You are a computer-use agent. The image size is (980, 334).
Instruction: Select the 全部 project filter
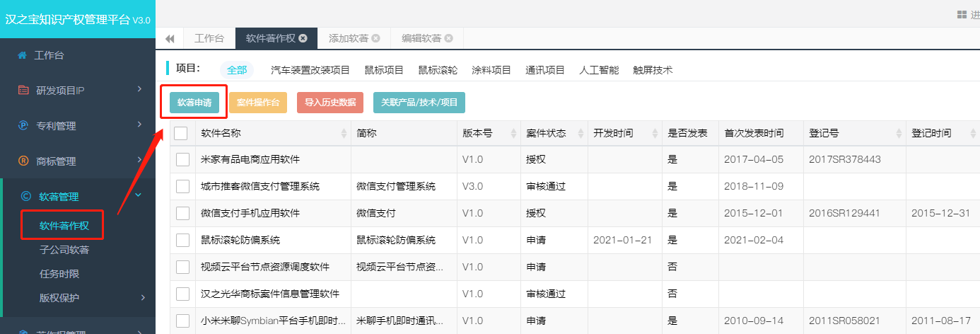pos(237,70)
